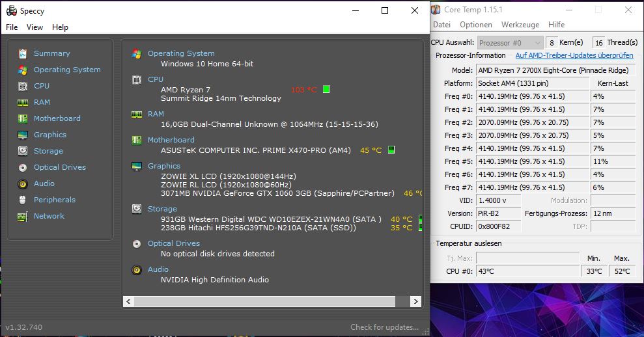Click red 103 °C CPU temperature reading
The width and height of the screenshot is (644, 337).
pyautogui.click(x=304, y=90)
